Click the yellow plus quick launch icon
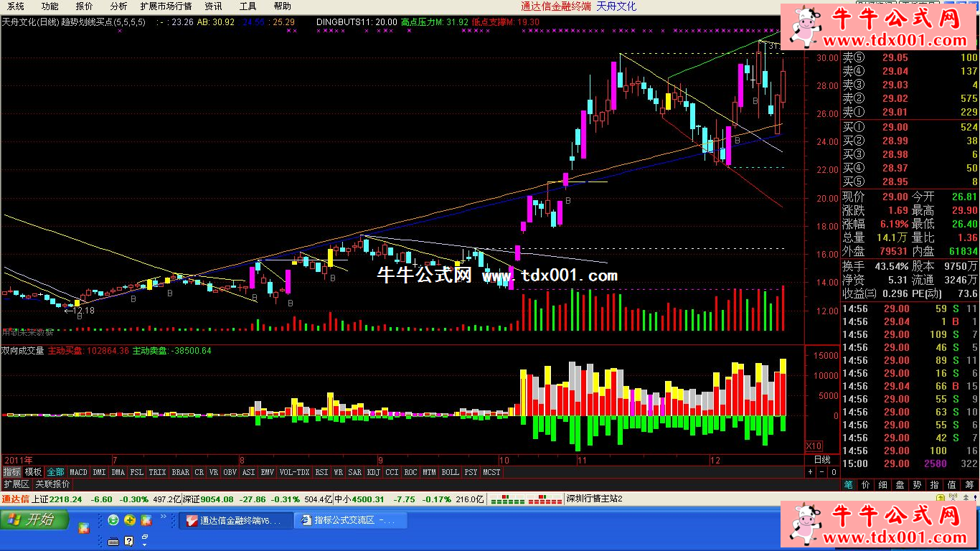Image resolution: width=980 pixels, height=551 pixels. click(x=130, y=520)
